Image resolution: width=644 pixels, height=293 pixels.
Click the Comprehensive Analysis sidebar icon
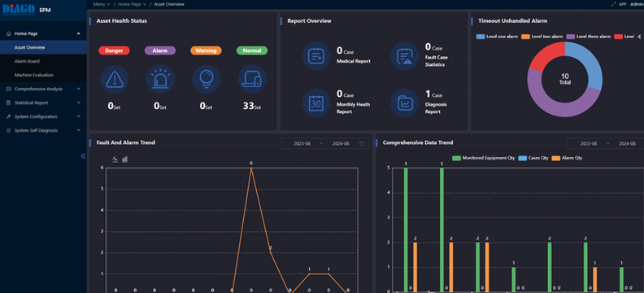click(x=9, y=89)
